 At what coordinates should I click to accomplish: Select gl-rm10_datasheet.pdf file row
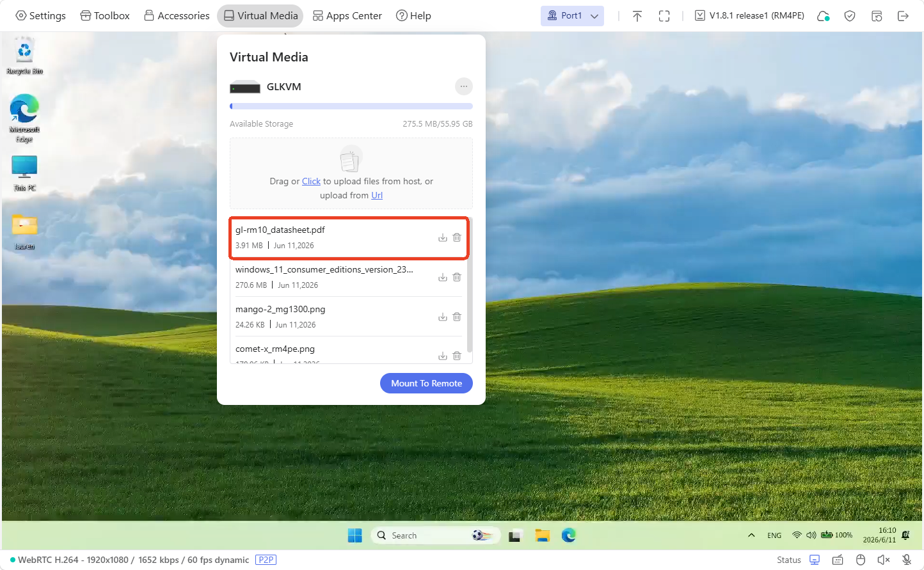349,237
